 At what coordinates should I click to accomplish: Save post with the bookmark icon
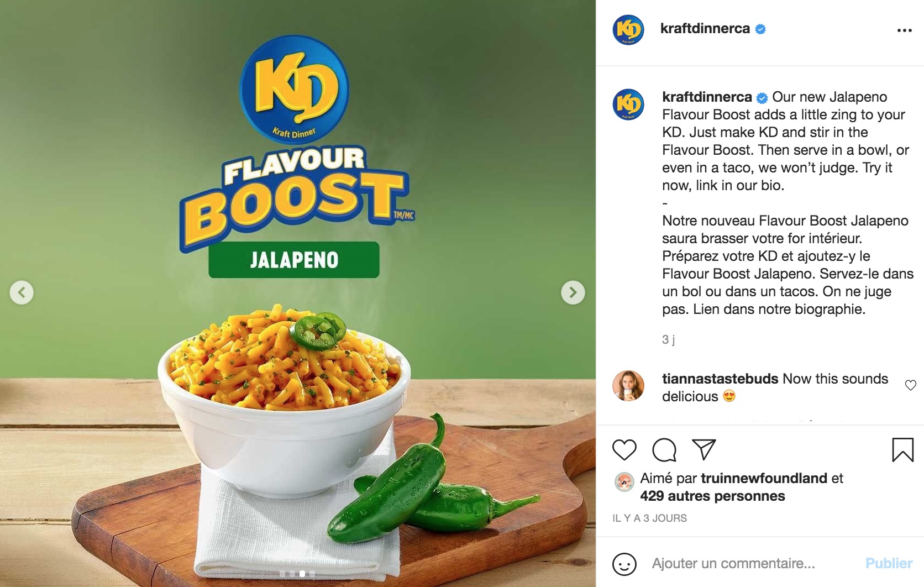902,450
